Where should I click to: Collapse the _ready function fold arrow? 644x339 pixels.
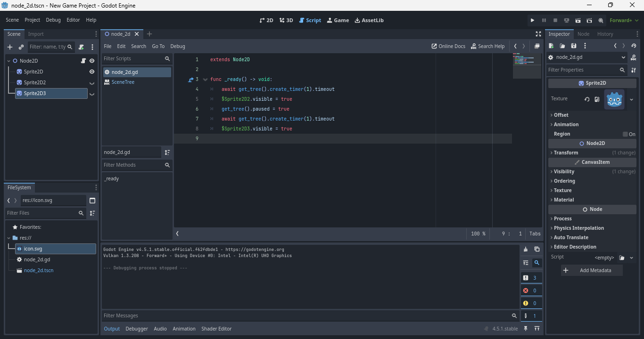tap(205, 80)
